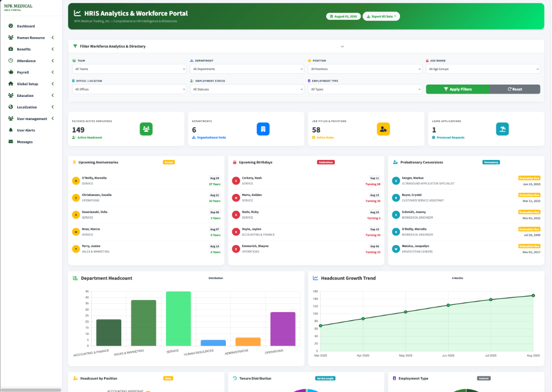Click the Attendance clock icon
This screenshot has height=392, width=552.
tap(11, 60)
